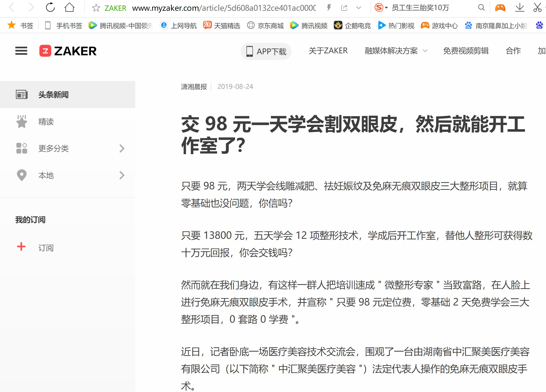Bookmark this page with the star icon
Viewport: 546px width, 392px height.
[x=96, y=8]
